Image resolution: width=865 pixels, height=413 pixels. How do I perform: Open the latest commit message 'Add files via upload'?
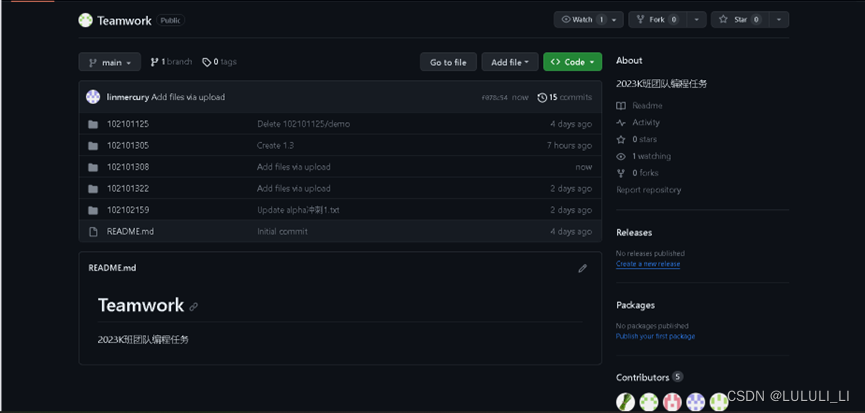coord(188,97)
